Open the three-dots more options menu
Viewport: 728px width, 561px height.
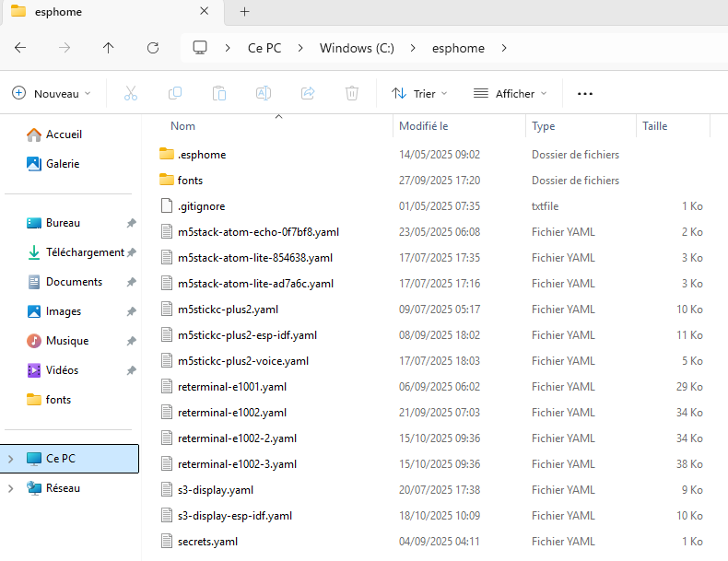click(x=584, y=93)
